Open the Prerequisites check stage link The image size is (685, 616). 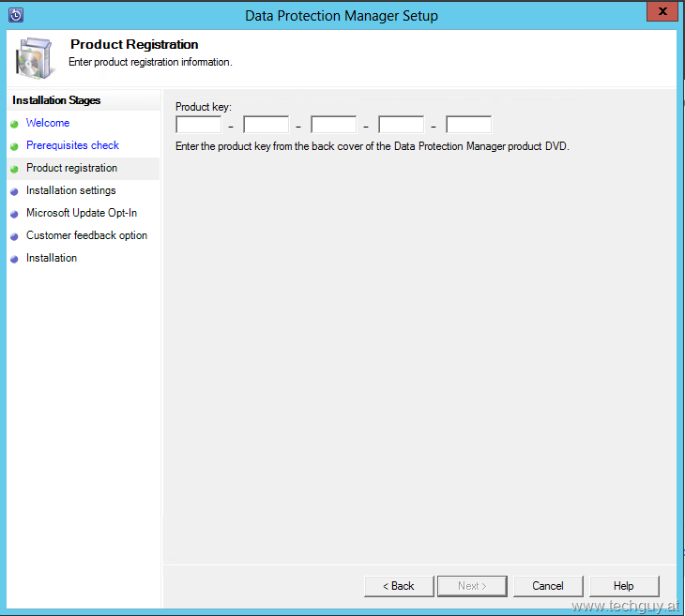tap(72, 145)
